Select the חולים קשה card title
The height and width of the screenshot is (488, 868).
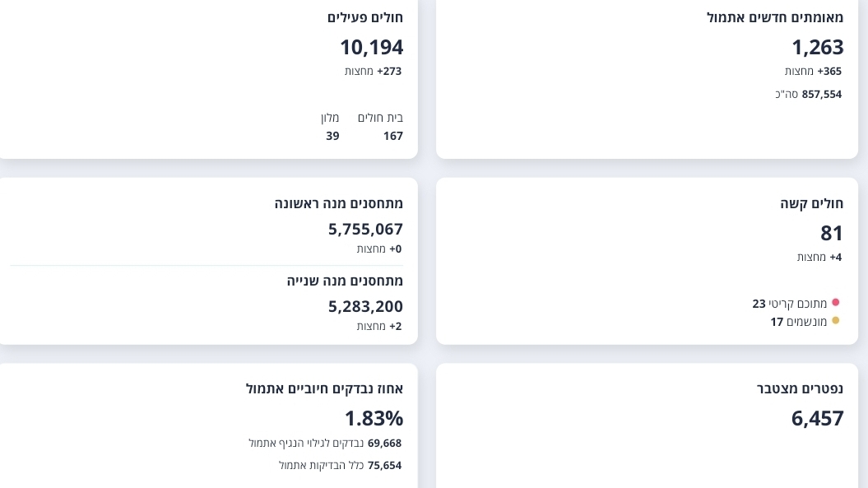pos(811,203)
